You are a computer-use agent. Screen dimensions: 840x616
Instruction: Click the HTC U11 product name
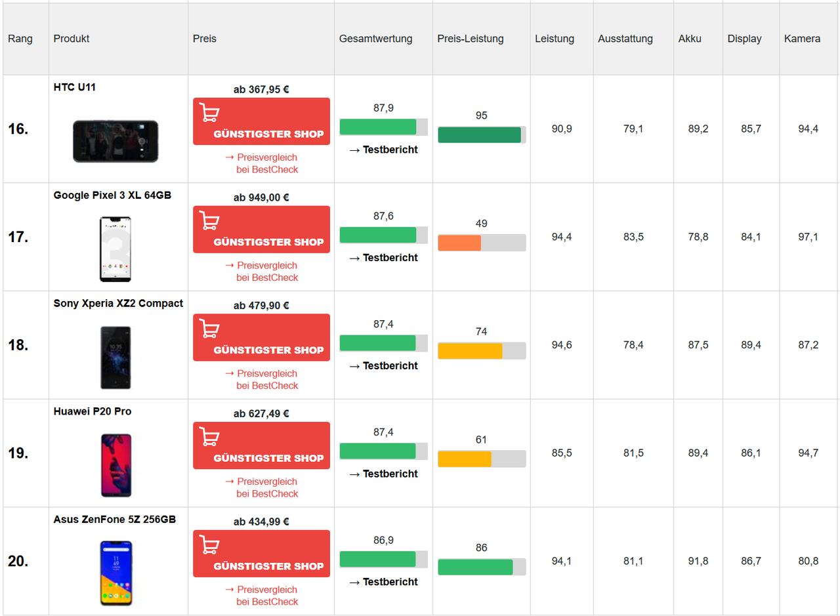(x=75, y=87)
